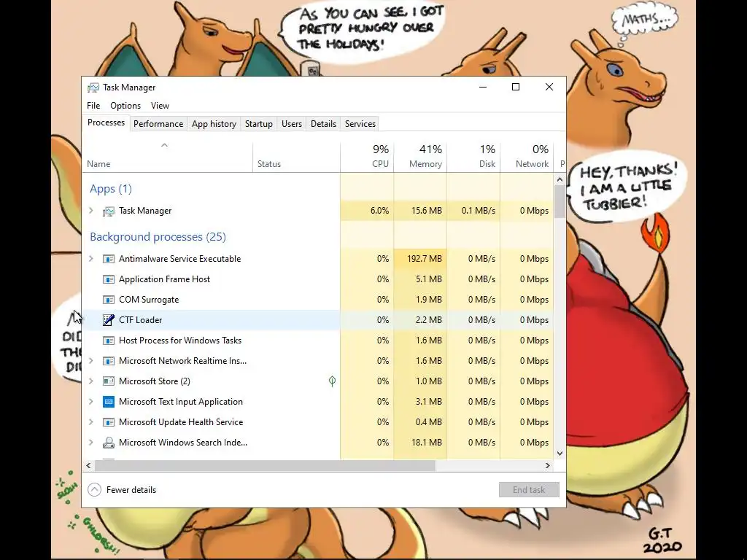Open the View menu
The width and height of the screenshot is (747, 560).
[160, 106]
